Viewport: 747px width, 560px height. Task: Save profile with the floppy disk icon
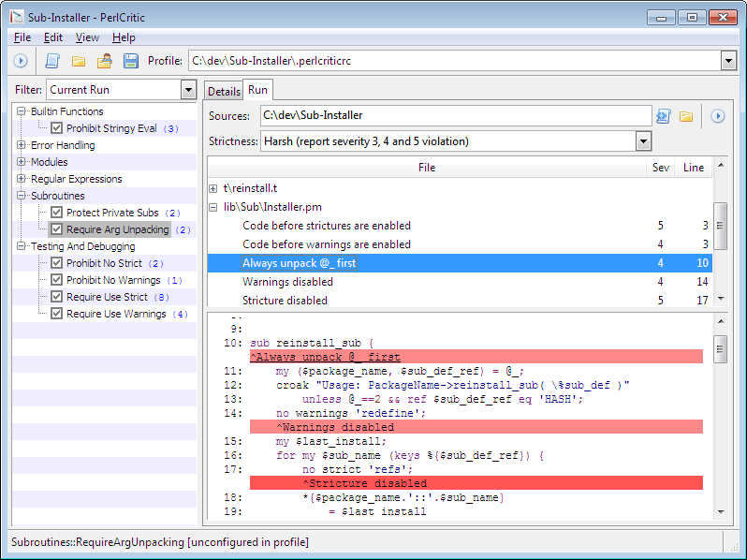pyautogui.click(x=130, y=61)
